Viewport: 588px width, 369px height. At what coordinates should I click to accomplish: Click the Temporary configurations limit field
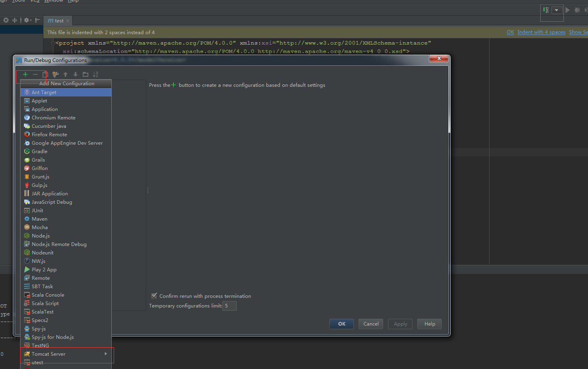coord(230,306)
